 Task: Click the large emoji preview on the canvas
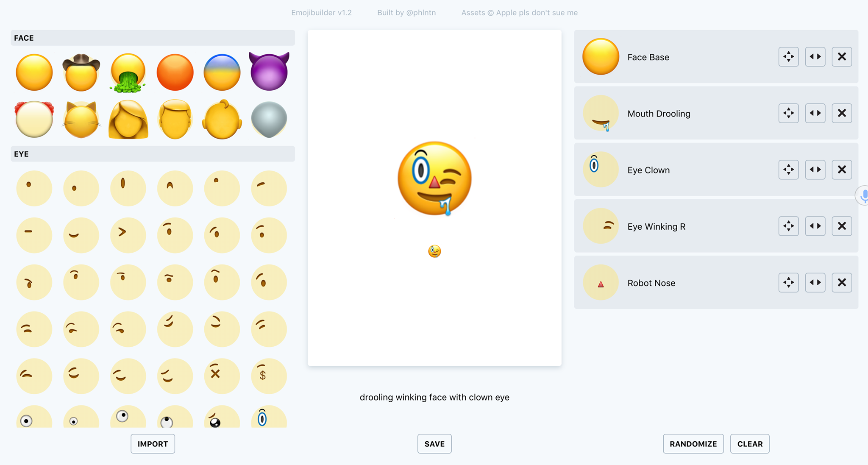pos(434,178)
